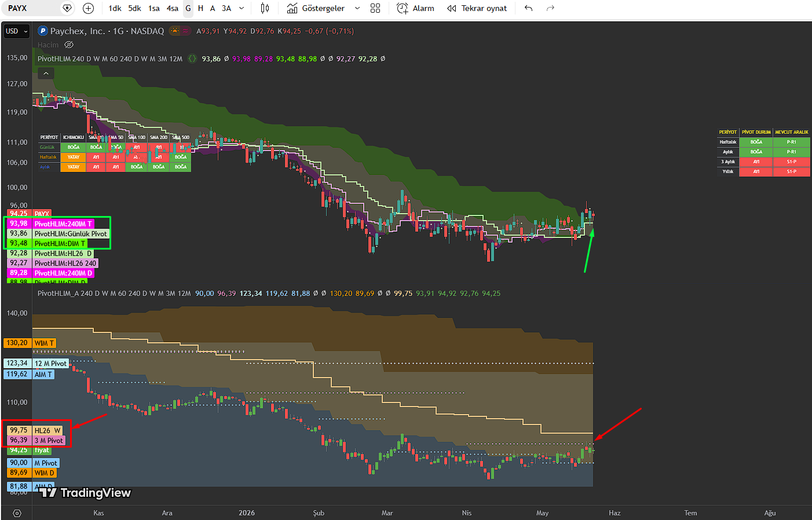This screenshot has height=520, width=812.
Task: Toggle Hacim indicator visibility eye
Action: (x=69, y=45)
